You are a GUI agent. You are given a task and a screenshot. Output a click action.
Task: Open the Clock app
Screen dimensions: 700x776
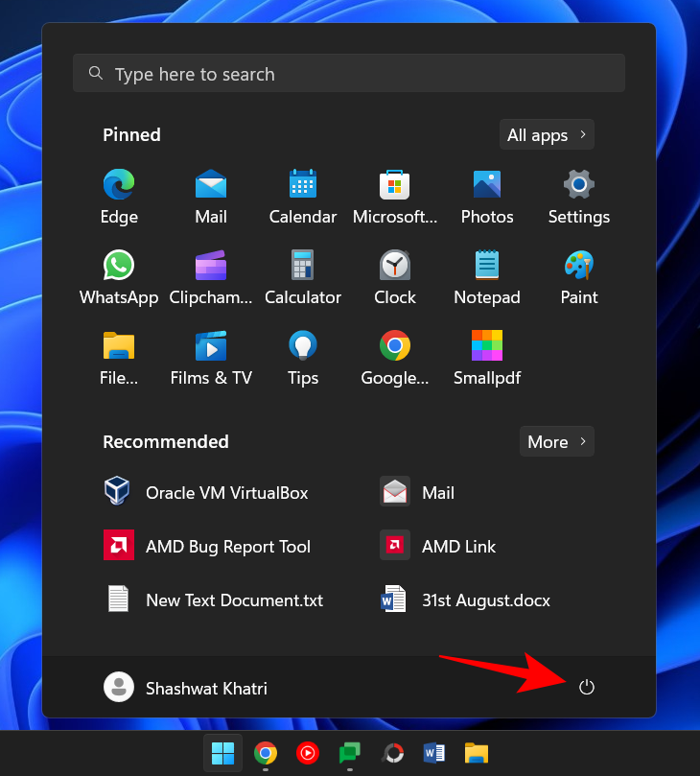pos(395,277)
